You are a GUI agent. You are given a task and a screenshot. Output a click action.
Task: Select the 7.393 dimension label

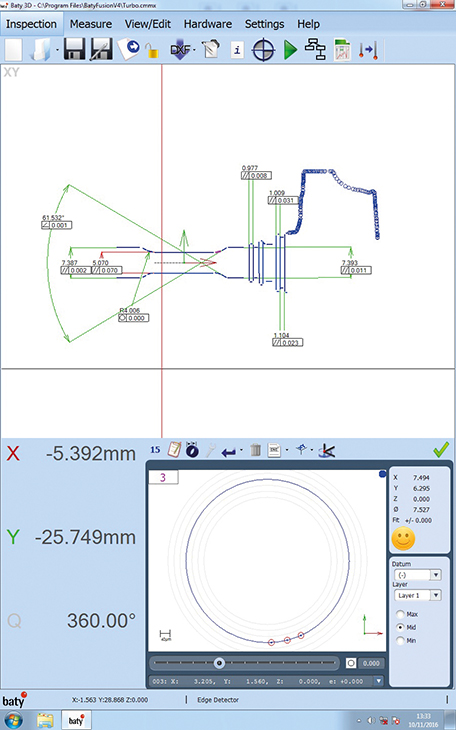(350, 263)
